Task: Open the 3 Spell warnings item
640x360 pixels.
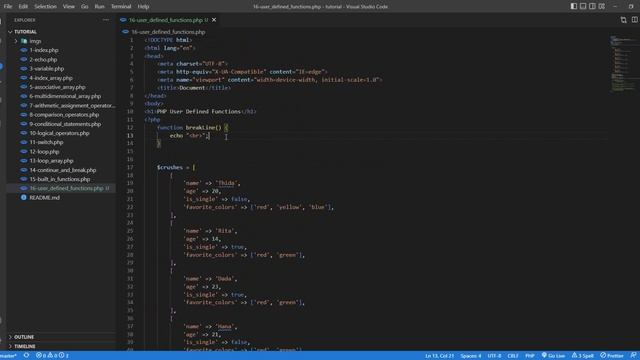Action: (x=583, y=356)
